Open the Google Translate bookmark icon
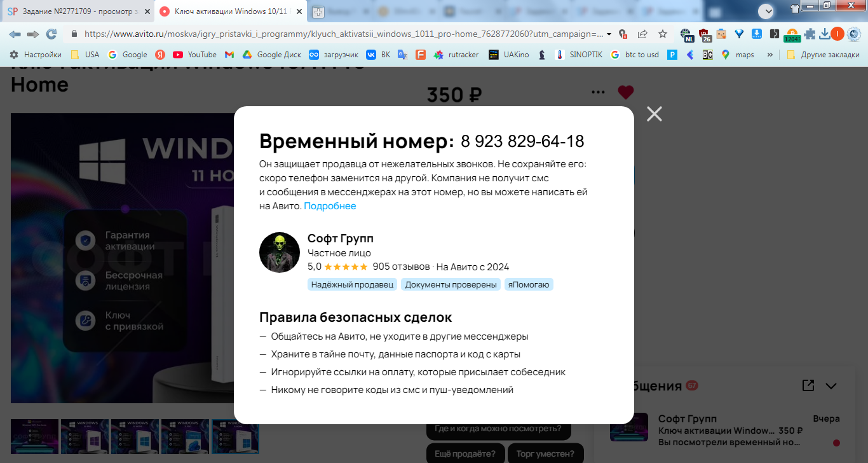Image resolution: width=868 pixels, height=463 pixels. point(402,55)
